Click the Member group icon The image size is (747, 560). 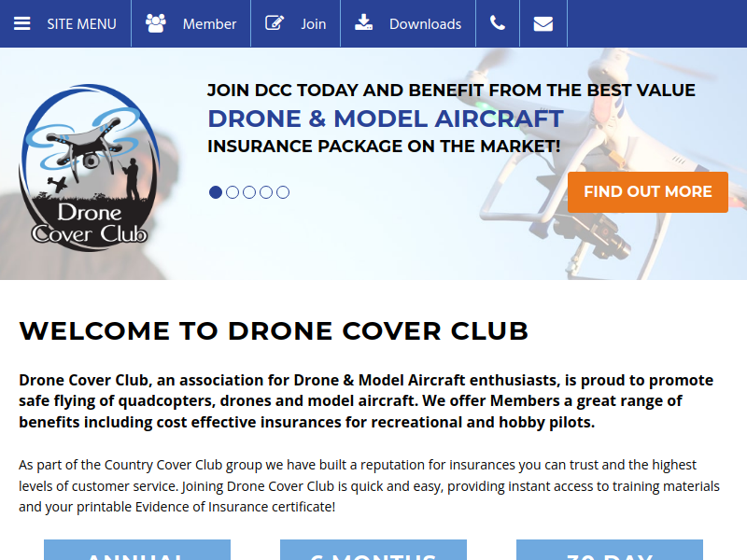click(x=156, y=23)
